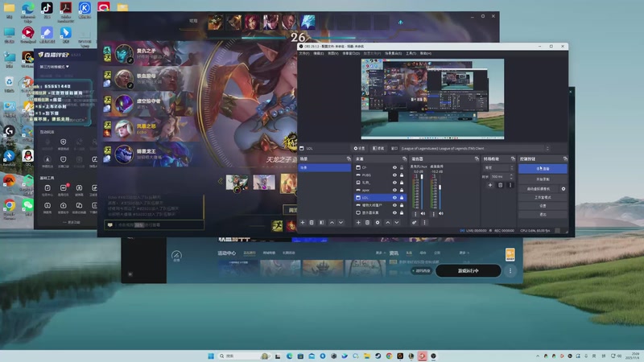Screen dimensions: 644x362
Task: Open scene filters icon in Scenes dock
Action: tap(321, 223)
